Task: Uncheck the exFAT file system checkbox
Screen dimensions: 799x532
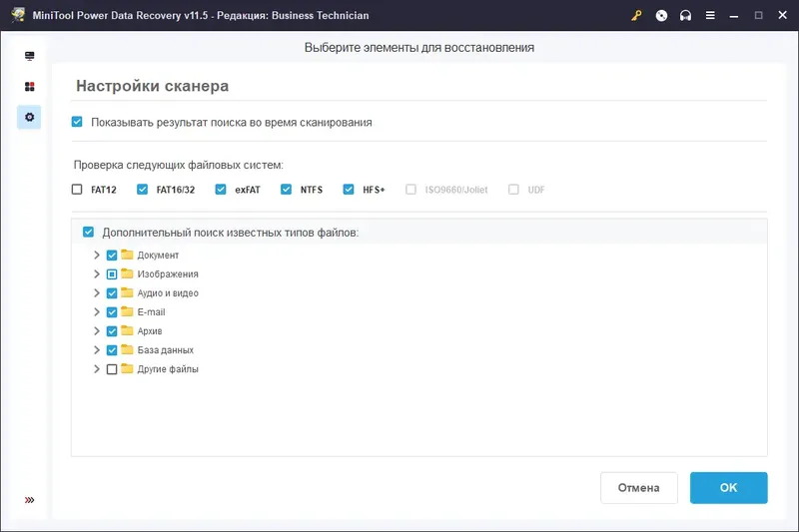Action: 221,190
